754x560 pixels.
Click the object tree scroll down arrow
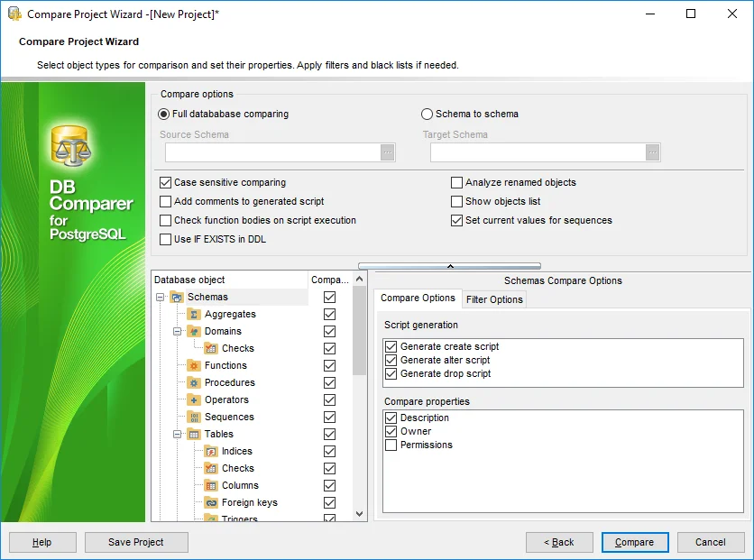[x=360, y=513]
